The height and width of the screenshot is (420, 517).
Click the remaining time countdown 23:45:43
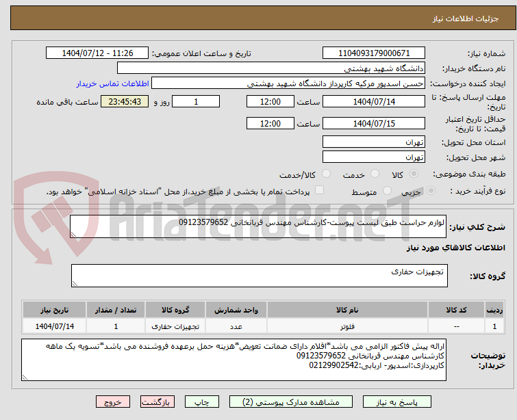coord(125,101)
